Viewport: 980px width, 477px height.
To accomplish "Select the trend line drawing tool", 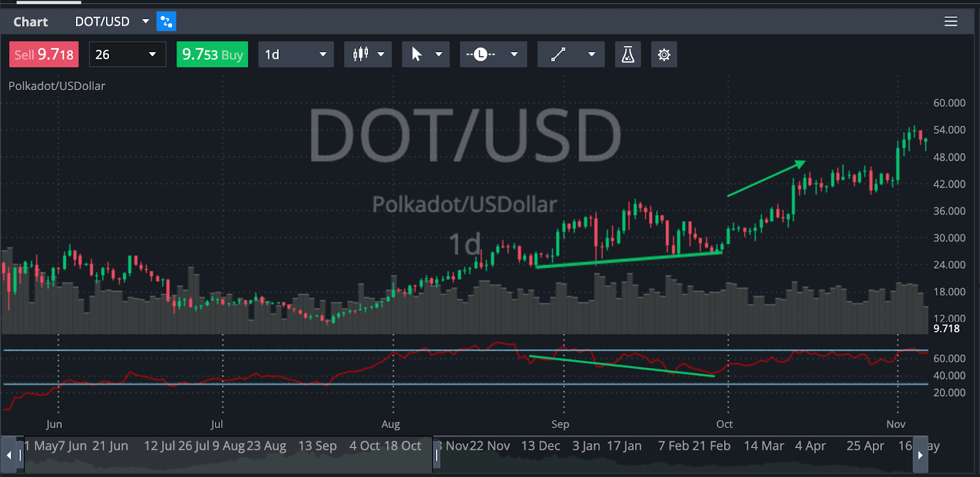I will (x=558, y=55).
